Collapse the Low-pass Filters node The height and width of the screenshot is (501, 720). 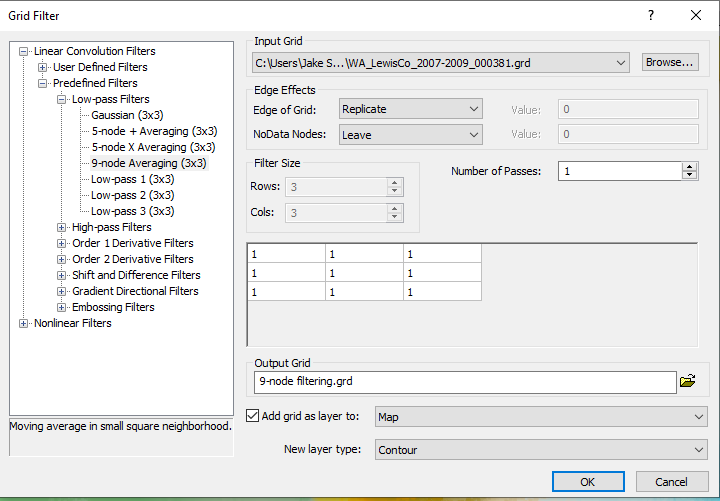[62, 99]
